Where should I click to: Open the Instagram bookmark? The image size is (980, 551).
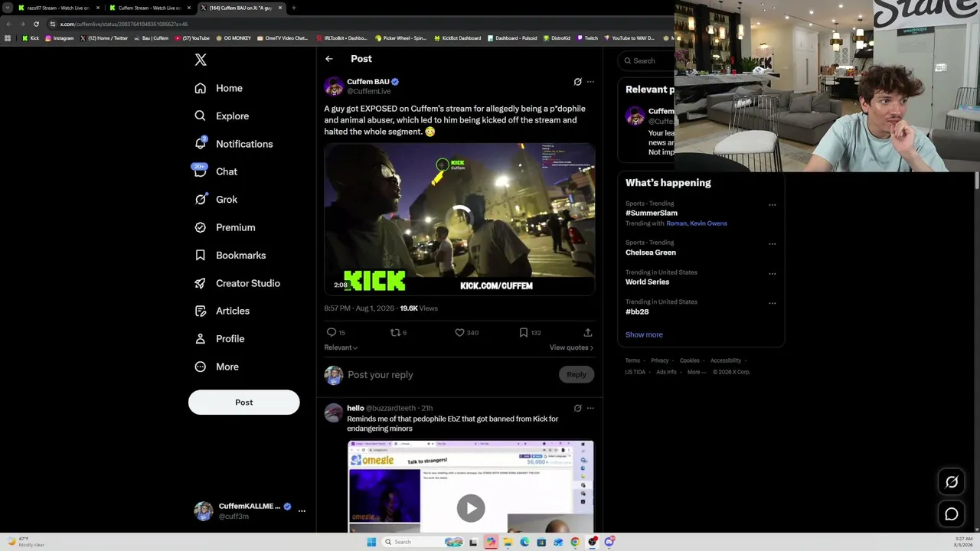(60, 38)
